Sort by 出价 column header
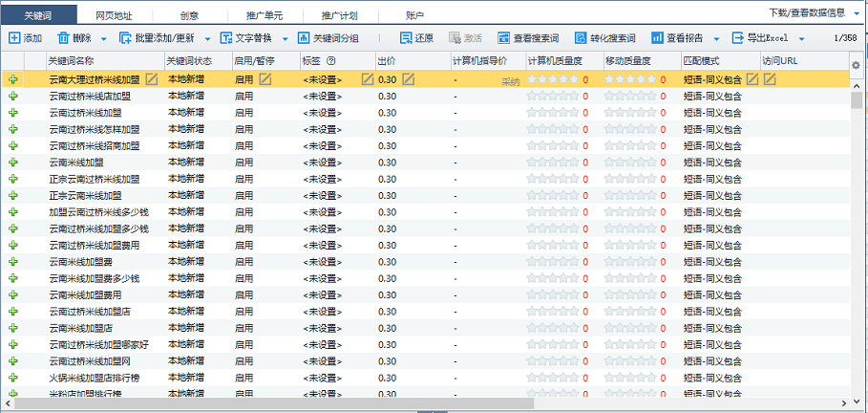868x413 pixels. pyautogui.click(x=412, y=61)
